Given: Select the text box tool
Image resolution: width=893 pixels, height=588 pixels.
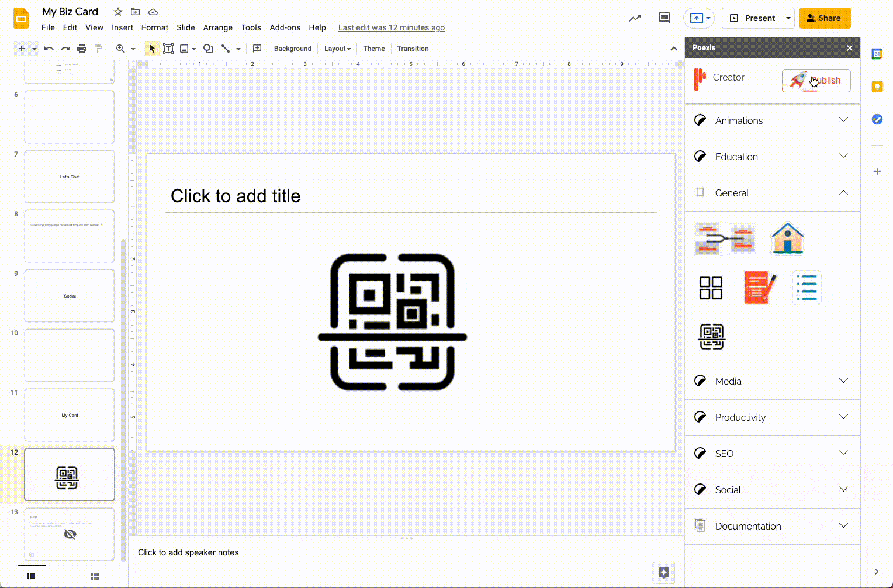Looking at the screenshot, I should click(168, 49).
